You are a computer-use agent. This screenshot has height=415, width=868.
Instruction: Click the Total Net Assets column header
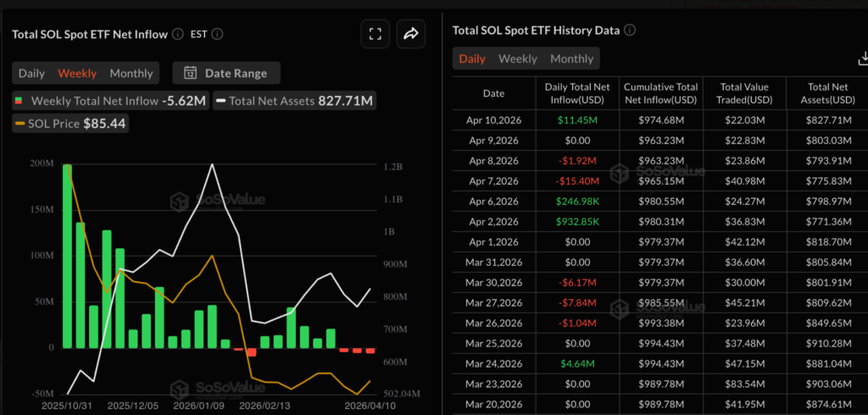[x=826, y=93]
